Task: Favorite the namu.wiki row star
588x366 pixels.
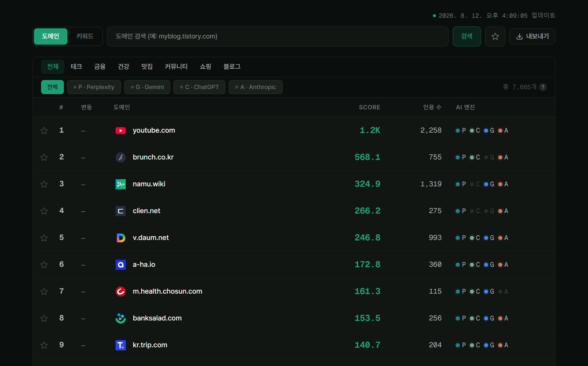Action: pyautogui.click(x=44, y=184)
